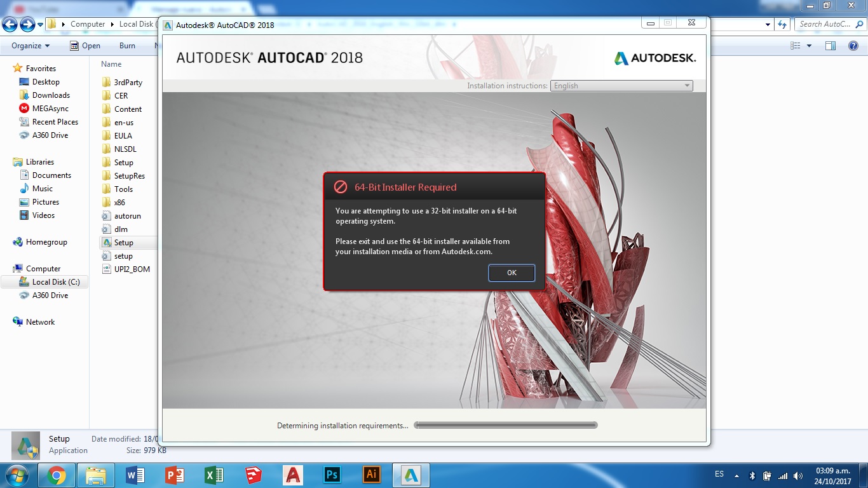Navigate to Computer using the breadcrumb
The height and width of the screenshot is (488, 868).
(88, 24)
